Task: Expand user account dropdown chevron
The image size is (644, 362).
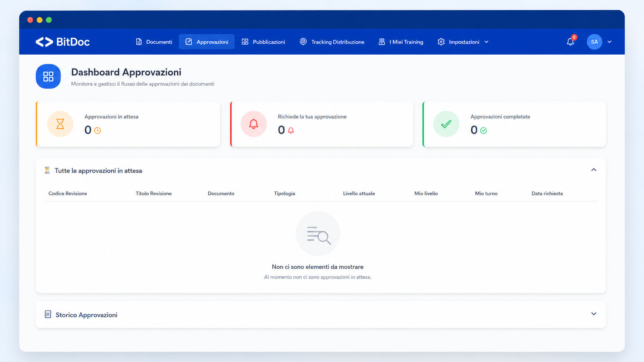Action: click(609, 42)
